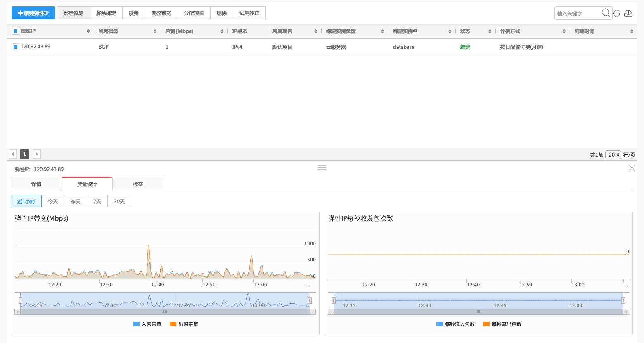Click 试用转正 button
The image size is (644, 343).
click(x=249, y=13)
